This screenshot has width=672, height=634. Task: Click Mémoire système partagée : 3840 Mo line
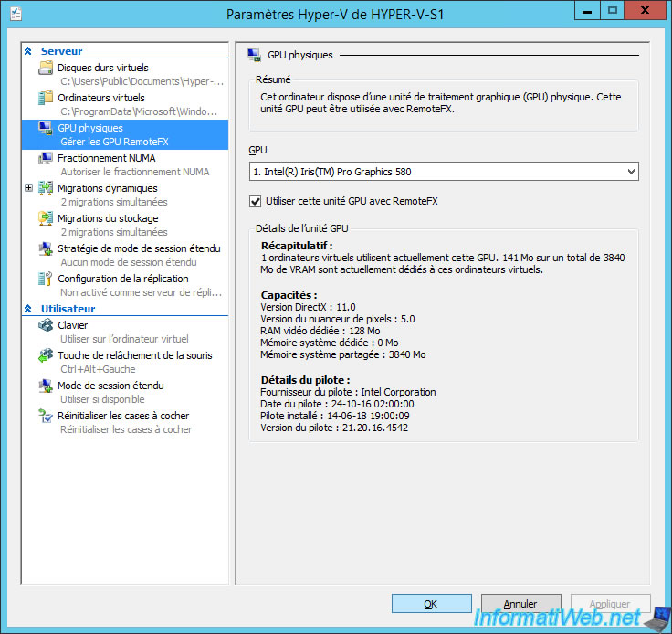point(343,354)
